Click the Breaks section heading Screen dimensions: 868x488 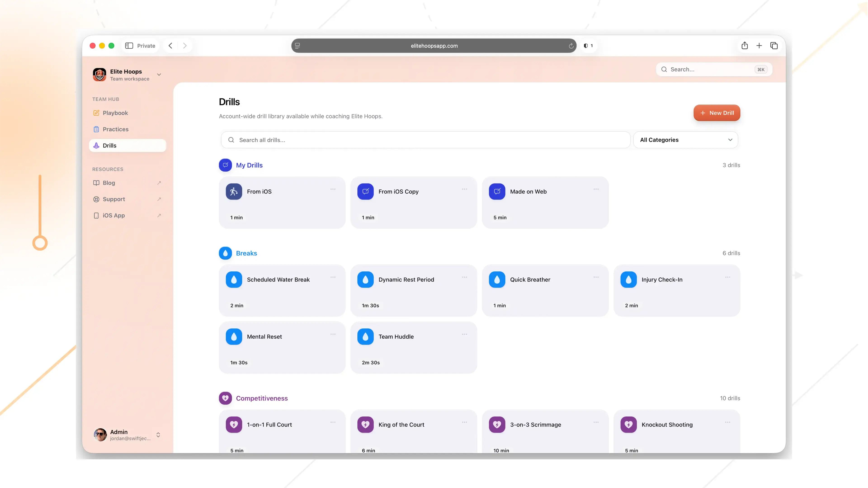click(246, 253)
